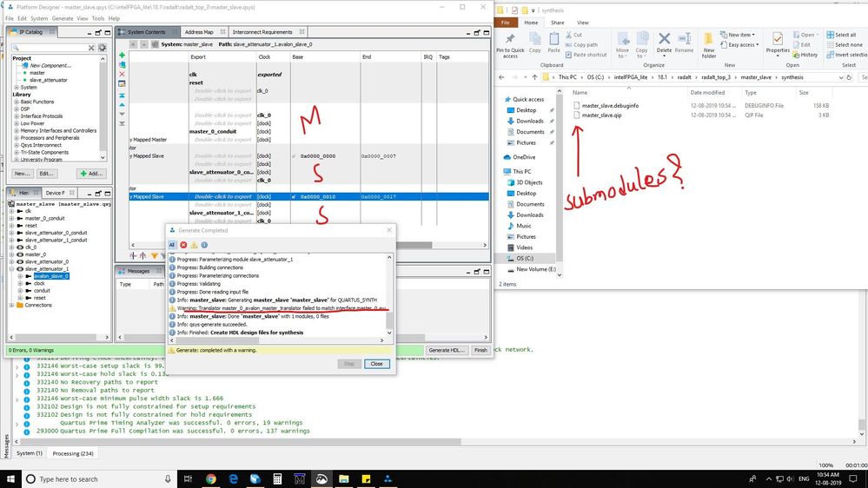Image resolution: width=868 pixels, height=488 pixels.
Task: Click the Add... button in IP Catalog
Action: click(x=90, y=174)
